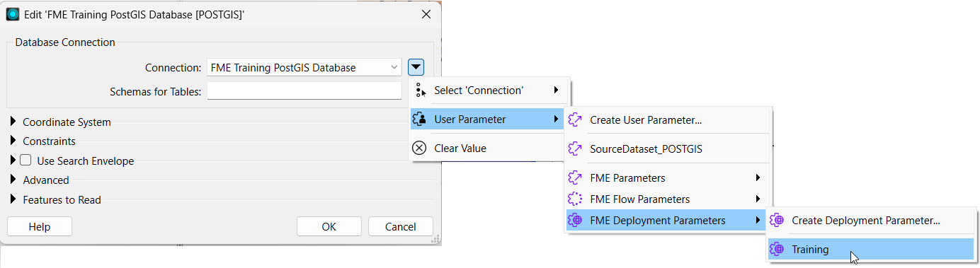This screenshot has width=980, height=268.
Task: Click the Help button
Action: point(40,226)
